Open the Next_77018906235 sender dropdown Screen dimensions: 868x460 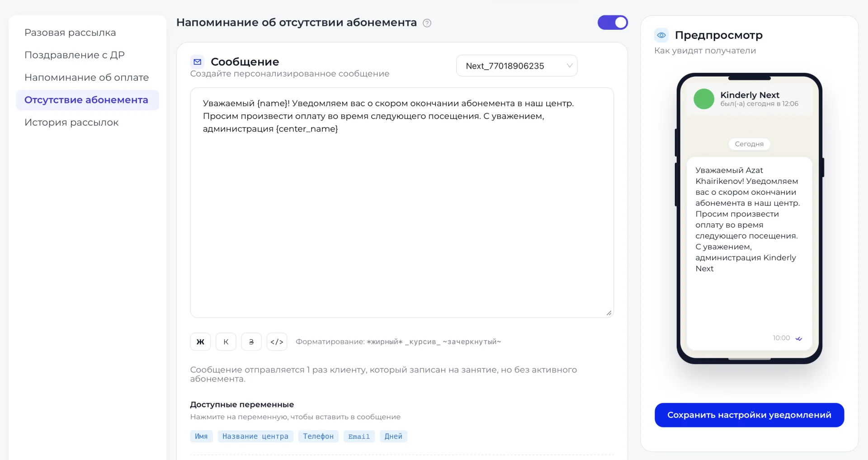click(517, 66)
